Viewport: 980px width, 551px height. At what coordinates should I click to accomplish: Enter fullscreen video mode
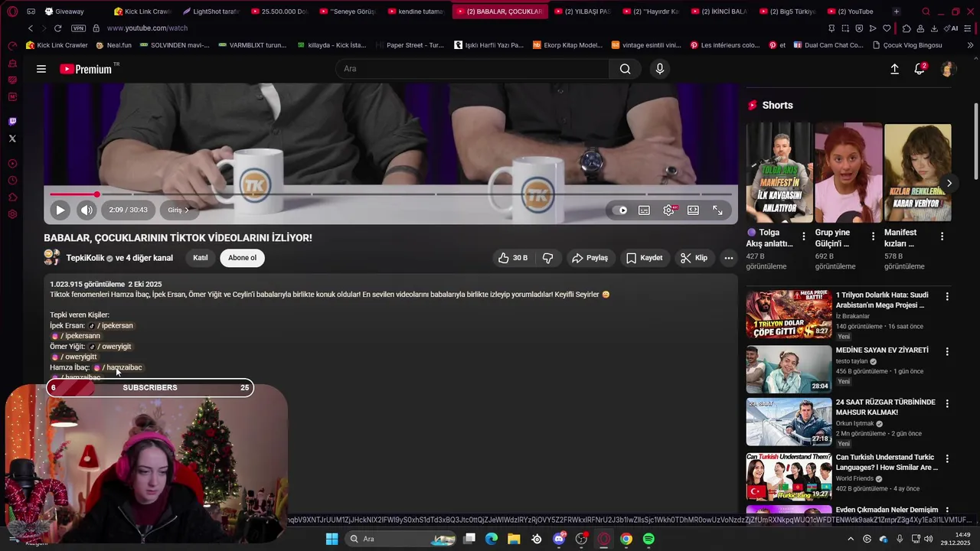point(717,210)
